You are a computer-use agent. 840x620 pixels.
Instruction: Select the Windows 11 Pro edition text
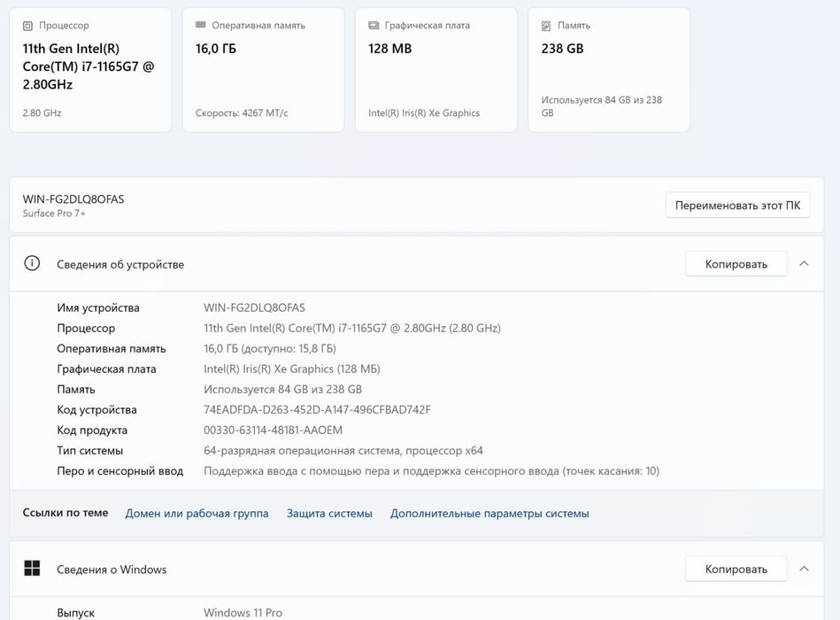coord(243,613)
